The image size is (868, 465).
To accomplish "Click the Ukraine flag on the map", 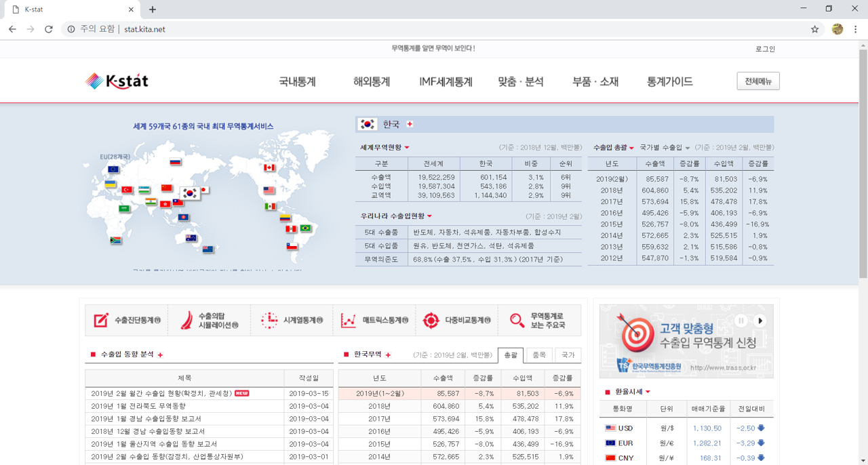I will pos(110,184).
